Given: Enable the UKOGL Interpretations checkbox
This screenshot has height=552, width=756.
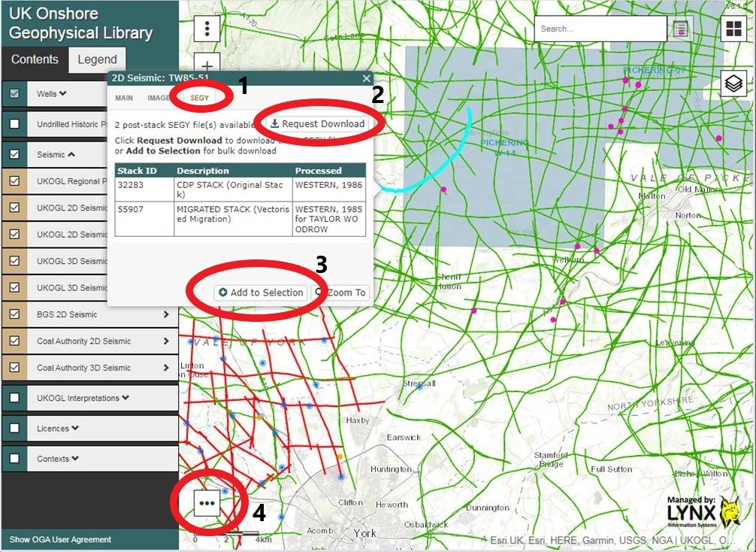Looking at the screenshot, I should pos(14,398).
